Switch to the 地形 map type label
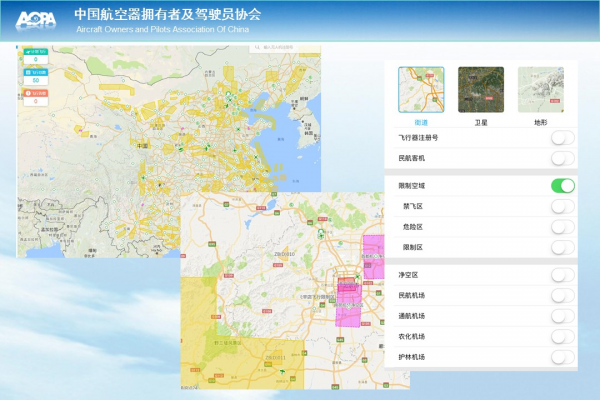 [540, 122]
